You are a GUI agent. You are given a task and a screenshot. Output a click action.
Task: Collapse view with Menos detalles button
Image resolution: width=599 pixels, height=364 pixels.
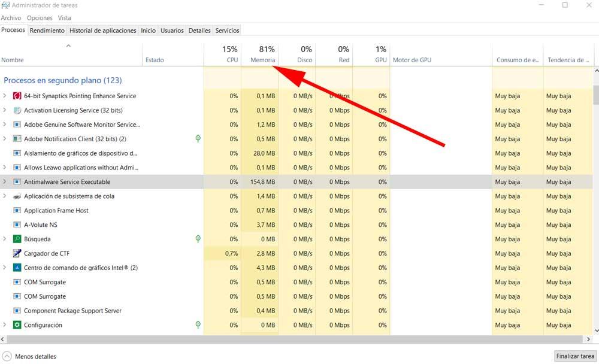click(x=29, y=356)
